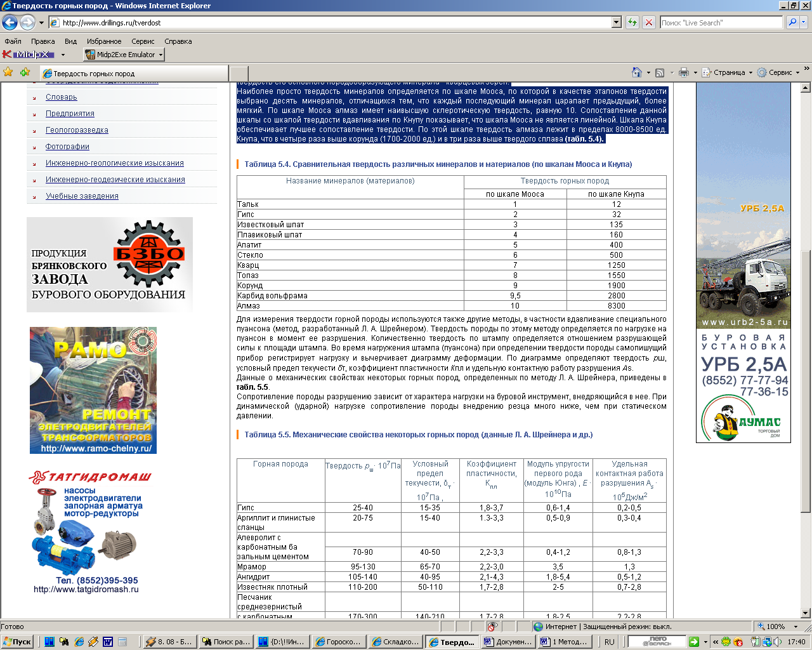Open the Фотографии sidebar link
This screenshot has height=650, width=812.
[x=67, y=147]
